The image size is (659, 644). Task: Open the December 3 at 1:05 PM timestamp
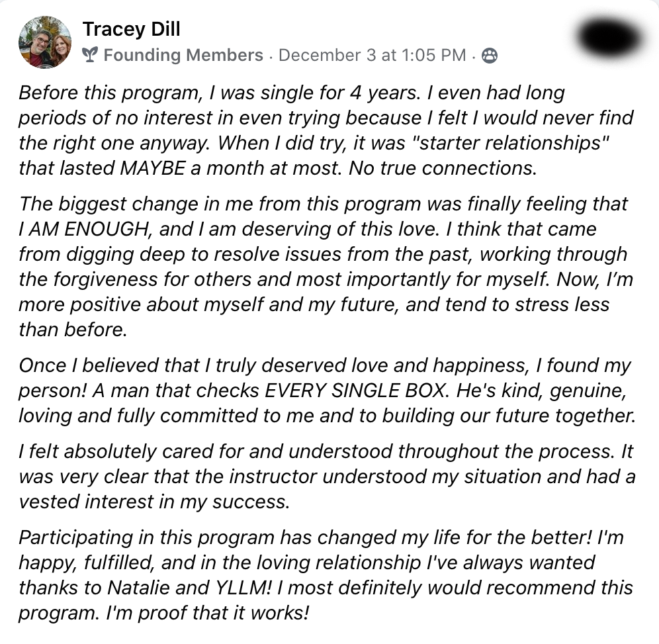coord(373,56)
